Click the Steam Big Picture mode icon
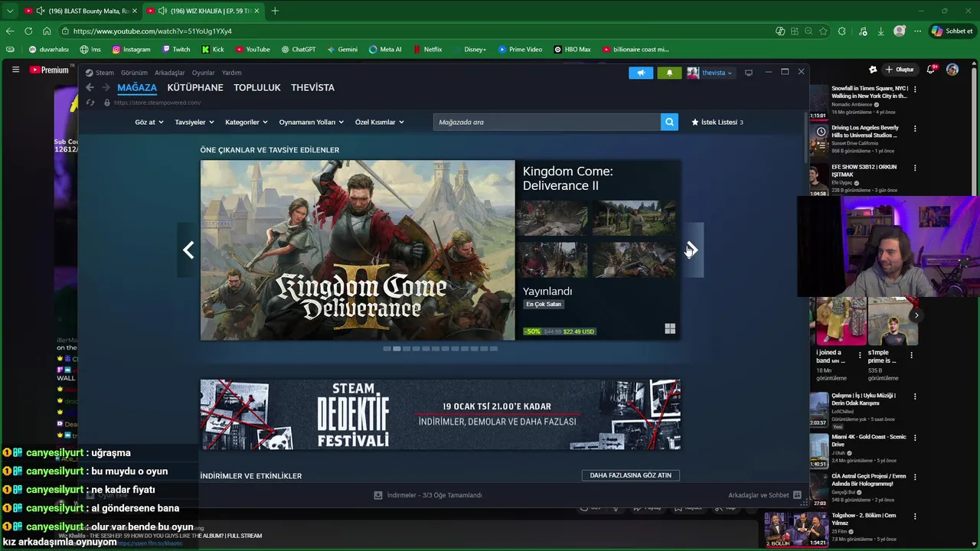Screen dimensions: 980x551 (748, 73)
